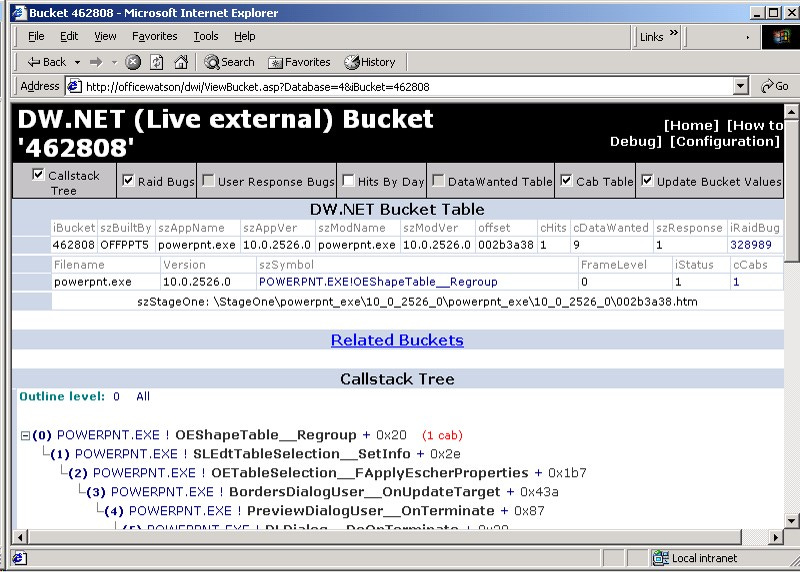The width and height of the screenshot is (800, 572).
Task: Click the horizontal scrollbar left arrow
Action: pyautogui.click(x=20, y=537)
